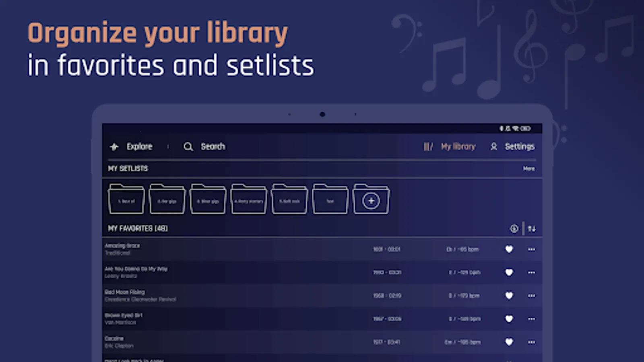Open more options for Cocaine

coord(532,342)
